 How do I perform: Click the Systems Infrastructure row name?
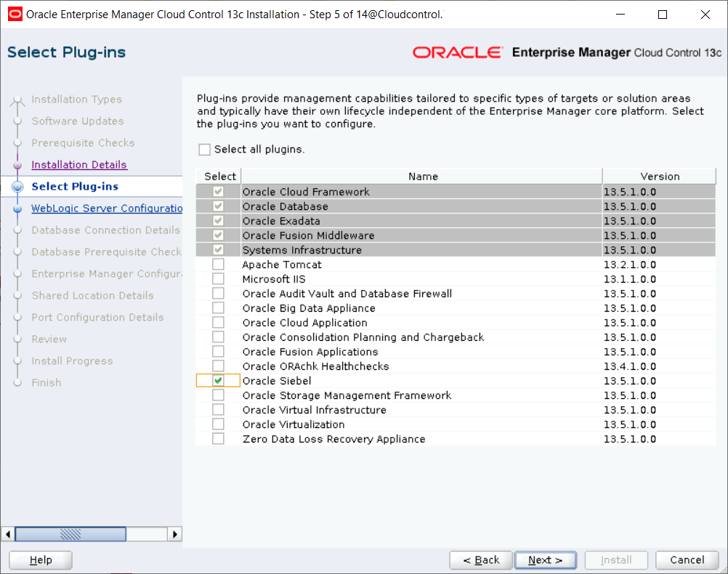(302, 251)
